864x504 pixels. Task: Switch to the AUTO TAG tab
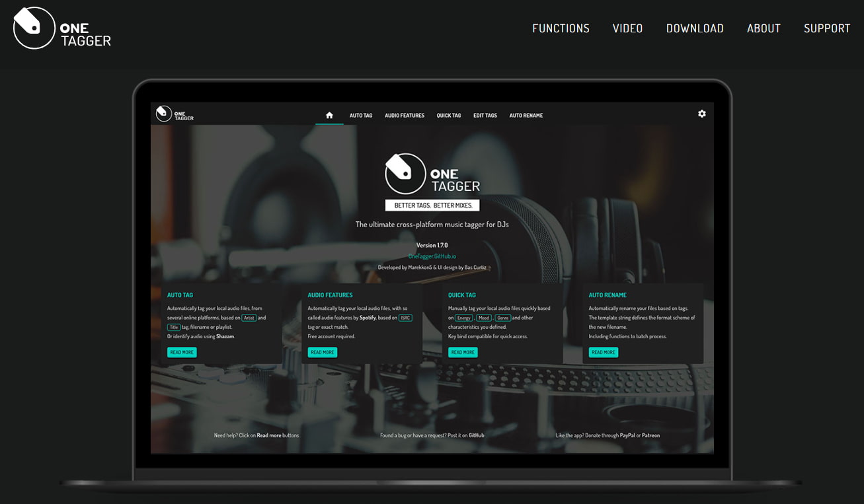(x=361, y=116)
